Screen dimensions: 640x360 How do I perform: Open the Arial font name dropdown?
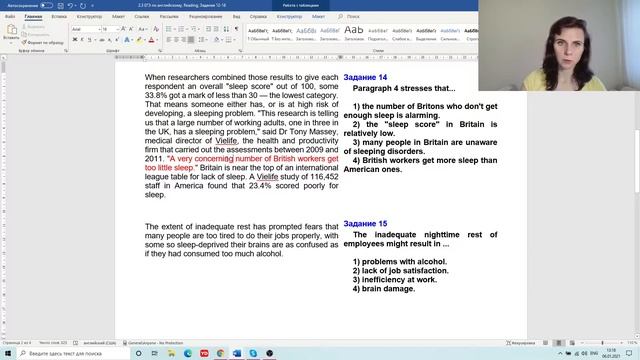tap(99, 29)
